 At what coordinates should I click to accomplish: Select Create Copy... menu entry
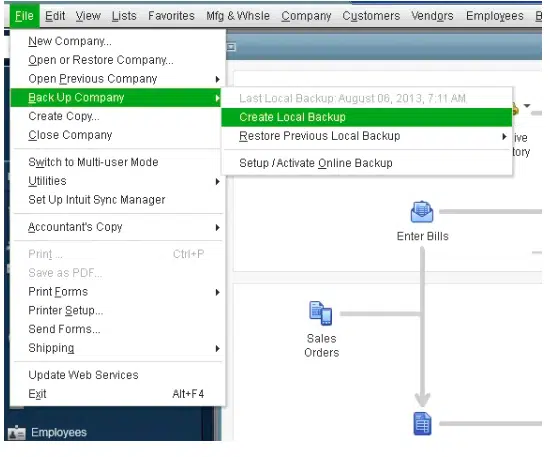pos(118,116)
